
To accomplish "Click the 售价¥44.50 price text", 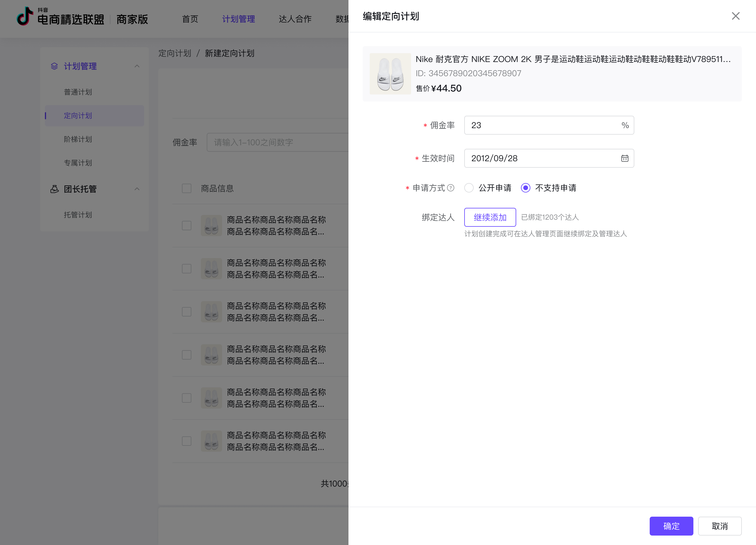I will point(439,88).
